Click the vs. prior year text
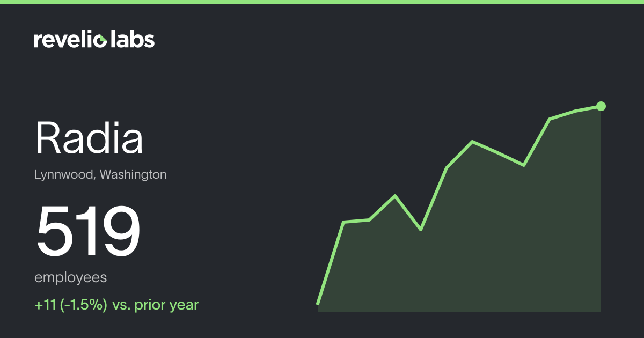Screen dimensions: 644x338 pyautogui.click(x=156, y=305)
